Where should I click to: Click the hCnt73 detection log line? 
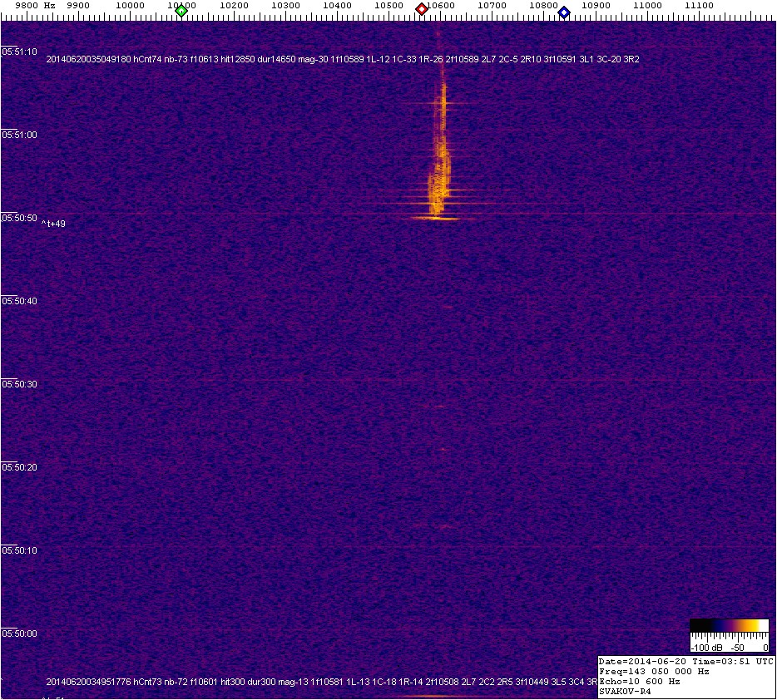321,682
